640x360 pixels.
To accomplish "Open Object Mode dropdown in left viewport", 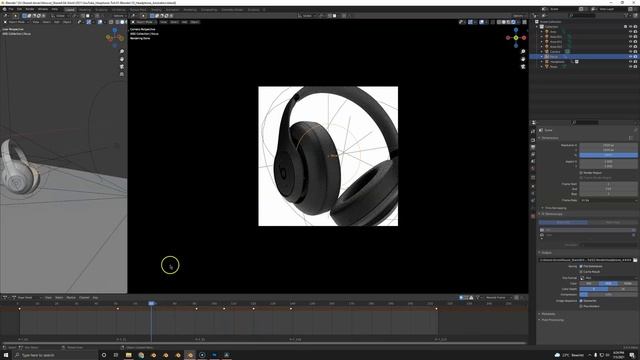I will click(x=17, y=22).
